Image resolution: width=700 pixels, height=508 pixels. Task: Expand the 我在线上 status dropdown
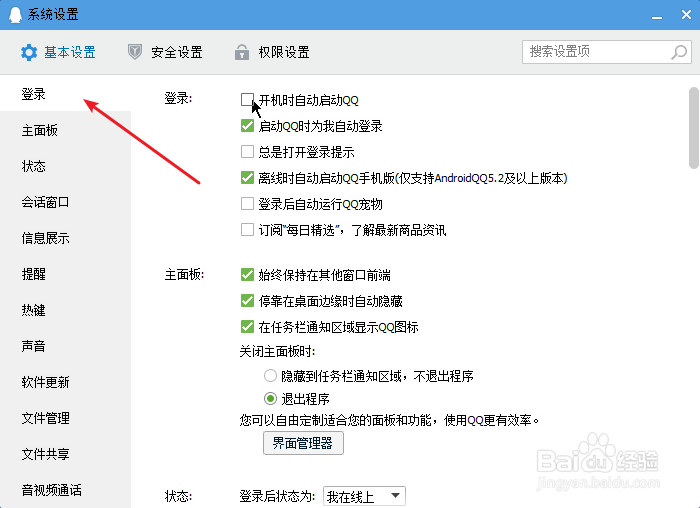coord(364,496)
